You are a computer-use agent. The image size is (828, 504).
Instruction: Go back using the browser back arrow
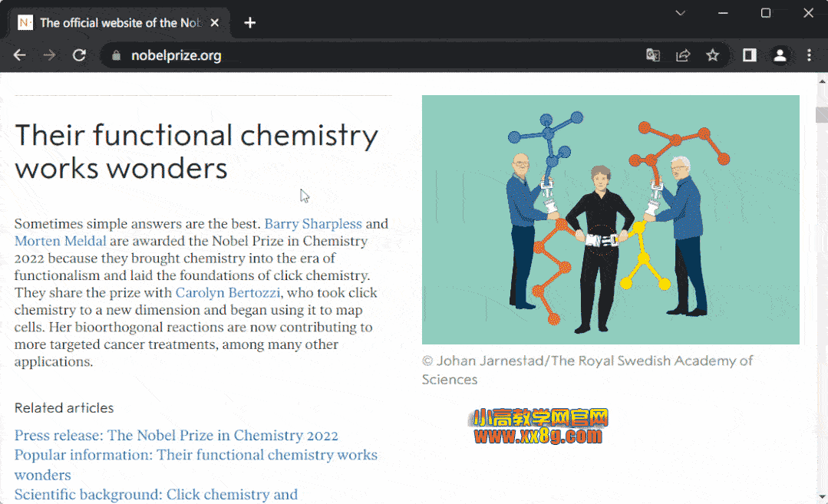pyautogui.click(x=19, y=55)
